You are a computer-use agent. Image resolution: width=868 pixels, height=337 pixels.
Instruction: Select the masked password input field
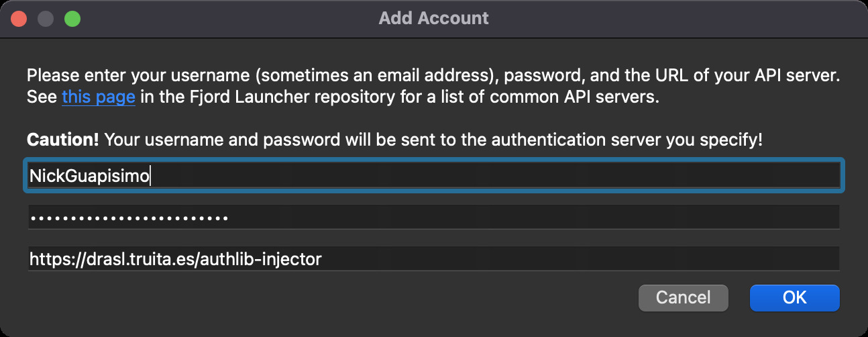[433, 218]
